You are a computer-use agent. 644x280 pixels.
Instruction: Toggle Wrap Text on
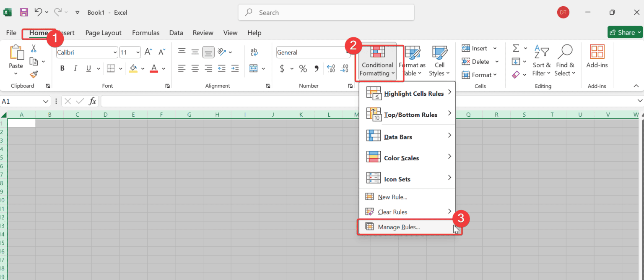point(254,52)
